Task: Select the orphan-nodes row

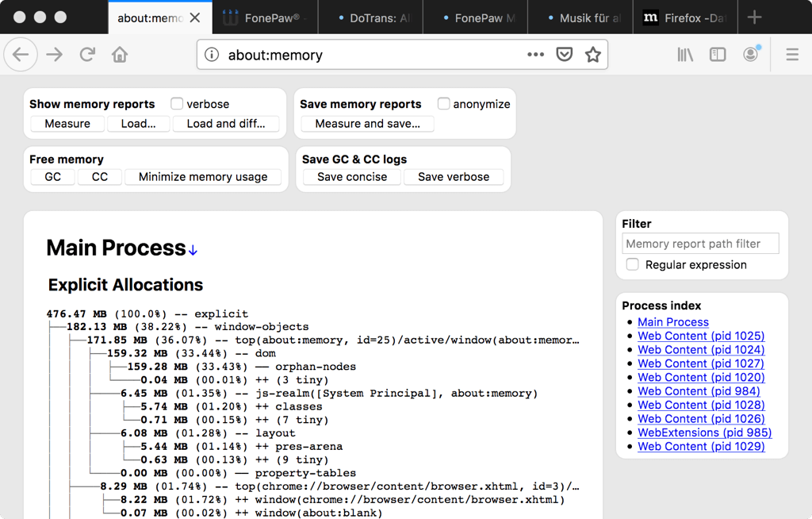Action: point(242,367)
